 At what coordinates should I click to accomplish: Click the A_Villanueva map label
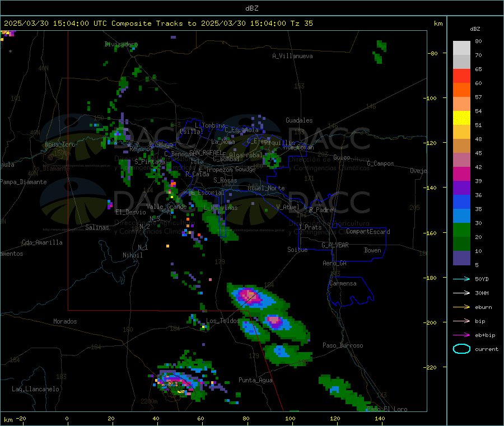[x=292, y=56]
